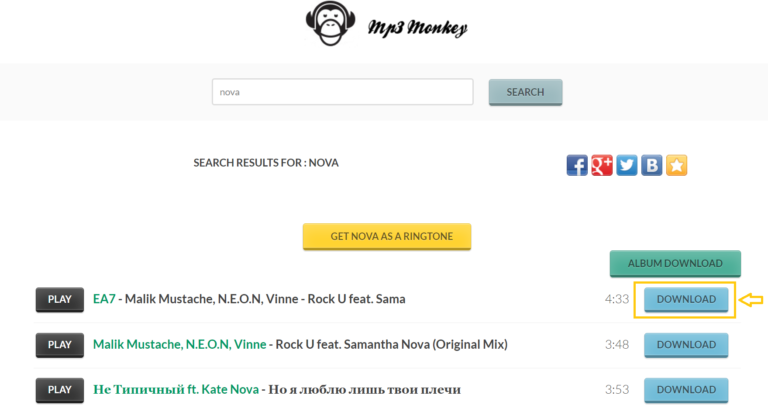Share results on Twitter icon
The image size is (768, 405).
627,166
